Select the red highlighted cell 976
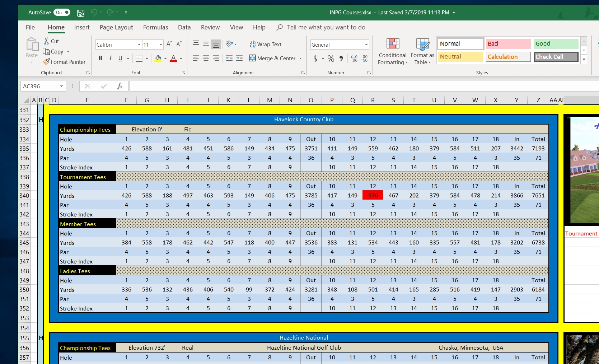The height and width of the screenshot is (364, 599). [373, 195]
